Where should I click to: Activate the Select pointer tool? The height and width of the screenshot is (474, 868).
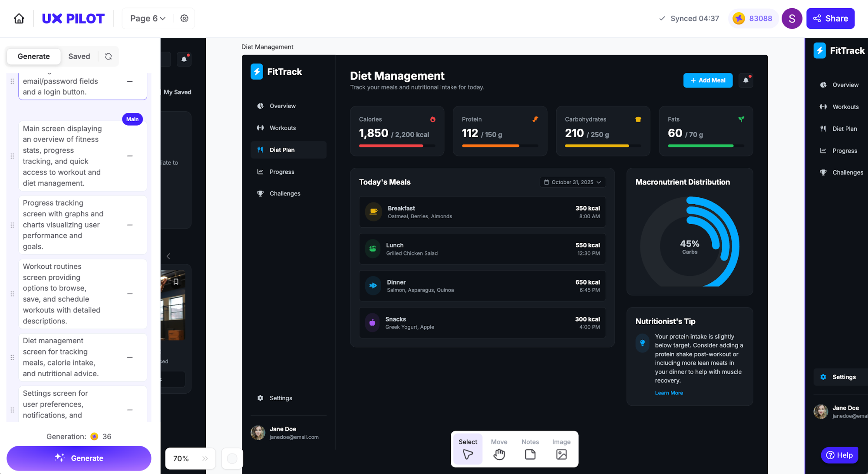click(x=468, y=449)
